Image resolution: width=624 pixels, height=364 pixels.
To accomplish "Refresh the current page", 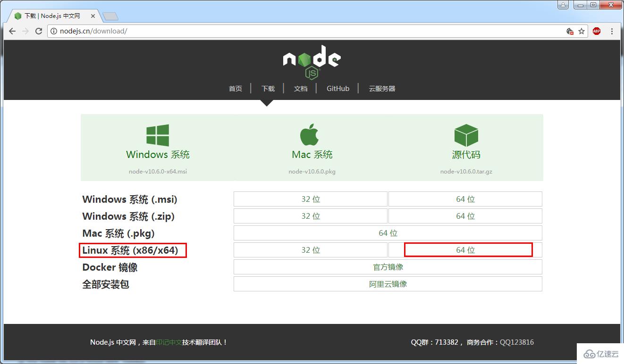I will click(39, 31).
